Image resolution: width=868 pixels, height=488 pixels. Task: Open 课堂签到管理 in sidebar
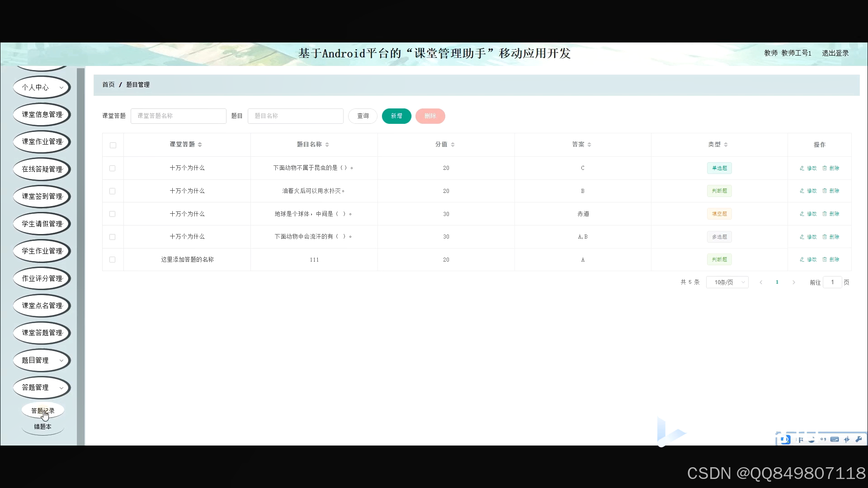42,196
